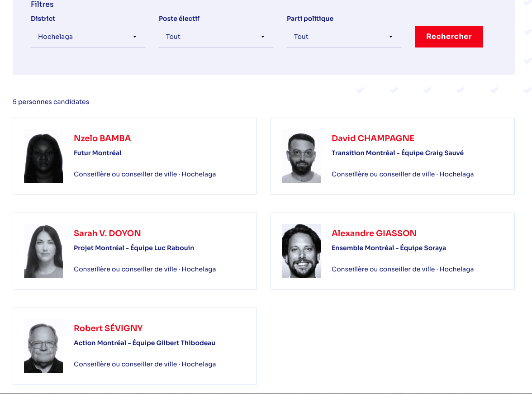Click the Poste électif dropdown arrow icon
532x394 pixels.
point(263,37)
